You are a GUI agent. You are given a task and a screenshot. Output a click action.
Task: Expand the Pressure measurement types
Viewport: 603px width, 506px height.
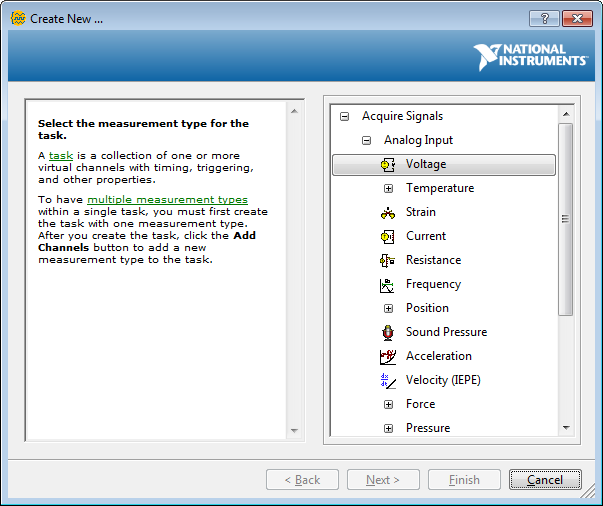pos(389,429)
